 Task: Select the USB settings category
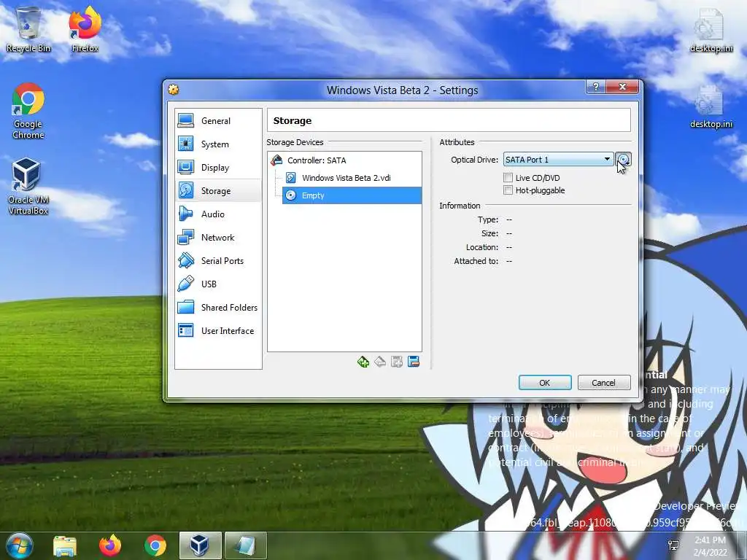218,284
